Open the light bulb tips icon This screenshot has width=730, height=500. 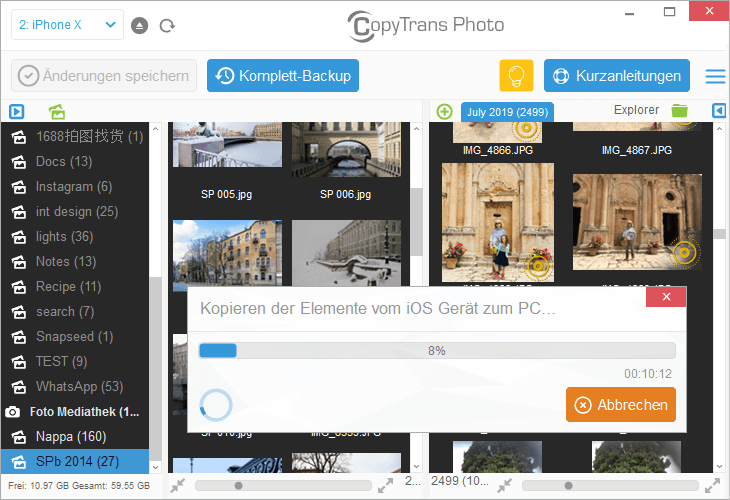516,75
